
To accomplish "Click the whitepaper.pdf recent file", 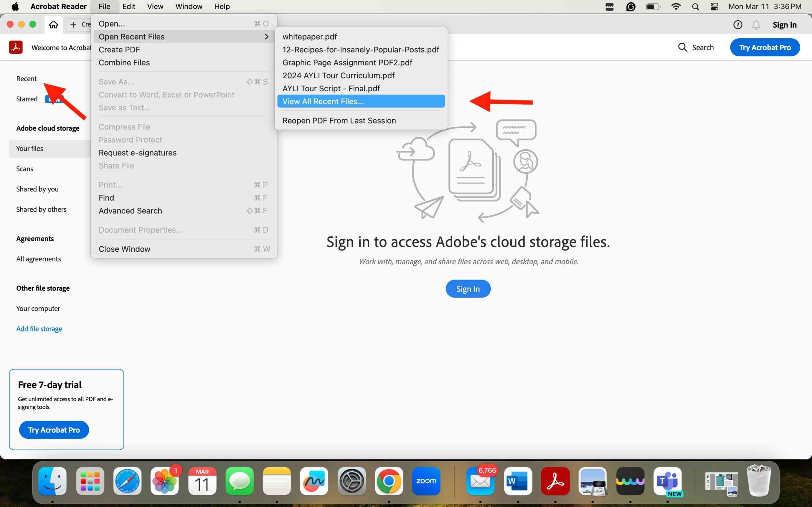I will coord(309,36).
